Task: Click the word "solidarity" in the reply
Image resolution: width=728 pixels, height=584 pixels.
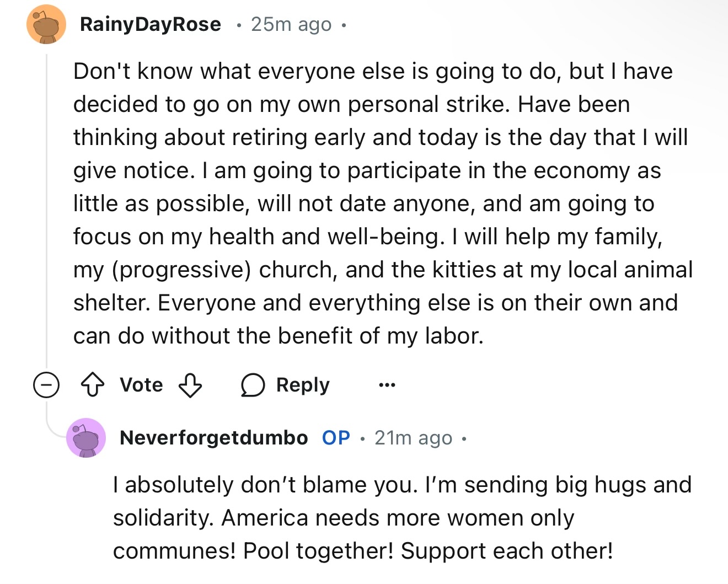Action: click(163, 518)
